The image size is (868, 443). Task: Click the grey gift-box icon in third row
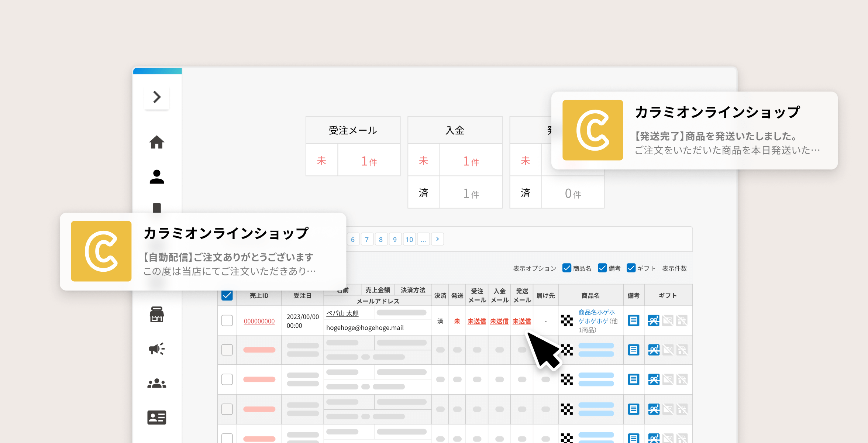pyautogui.click(x=682, y=379)
